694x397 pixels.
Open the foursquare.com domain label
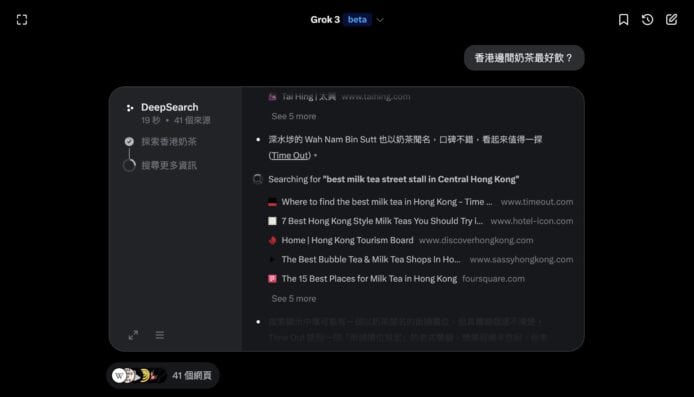click(493, 279)
